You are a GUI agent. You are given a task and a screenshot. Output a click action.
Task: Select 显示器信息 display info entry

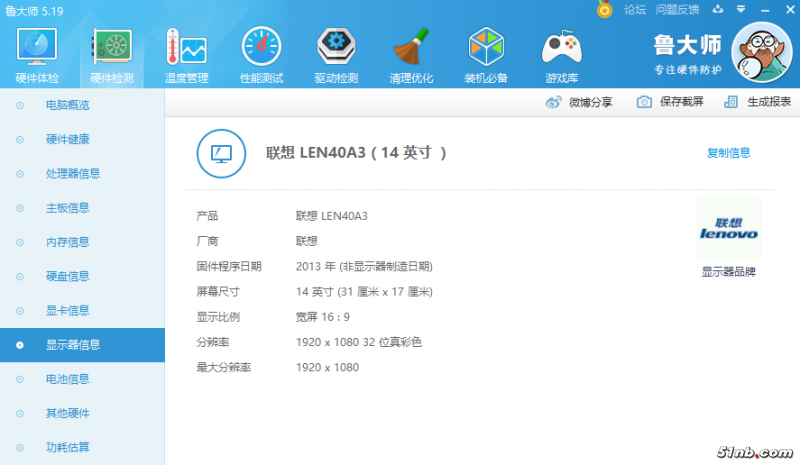click(82, 345)
